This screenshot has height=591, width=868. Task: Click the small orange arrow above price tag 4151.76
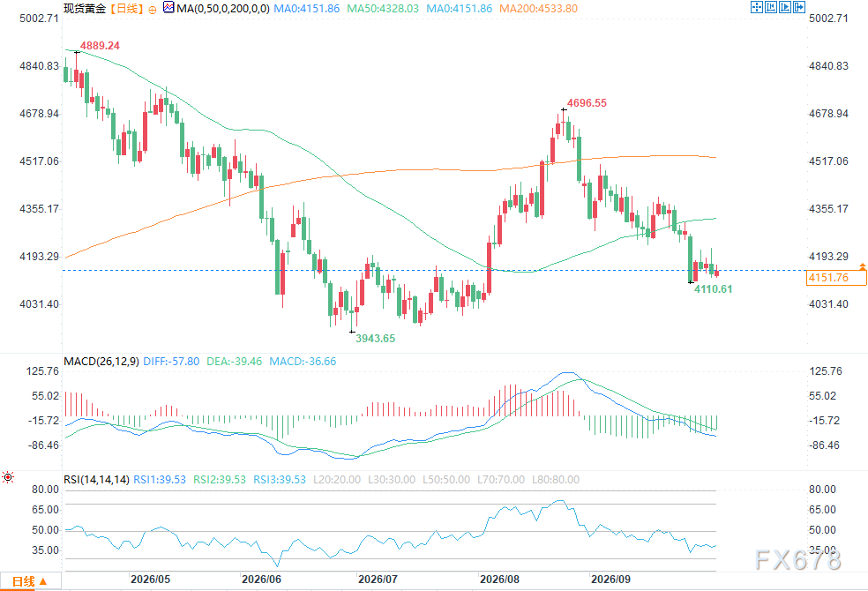863,266
